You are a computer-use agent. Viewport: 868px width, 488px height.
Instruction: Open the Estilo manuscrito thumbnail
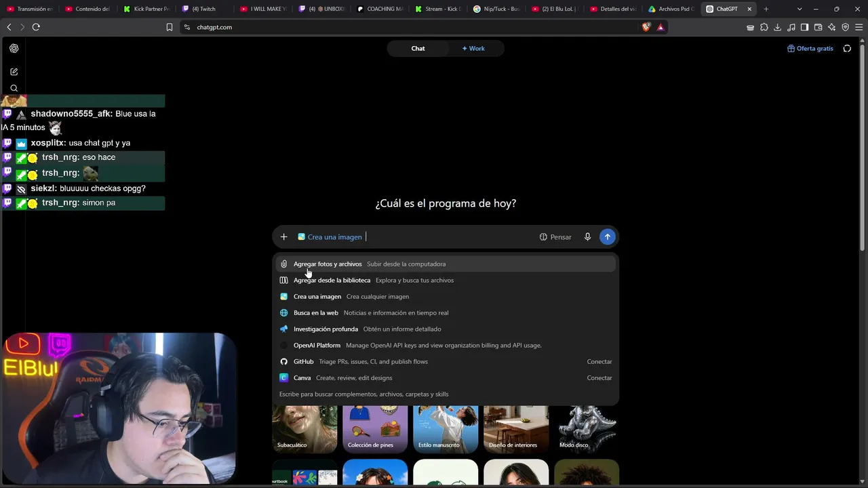pyautogui.click(x=446, y=429)
